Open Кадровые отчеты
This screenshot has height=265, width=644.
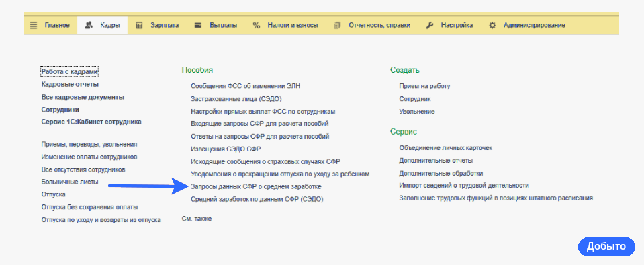point(70,84)
